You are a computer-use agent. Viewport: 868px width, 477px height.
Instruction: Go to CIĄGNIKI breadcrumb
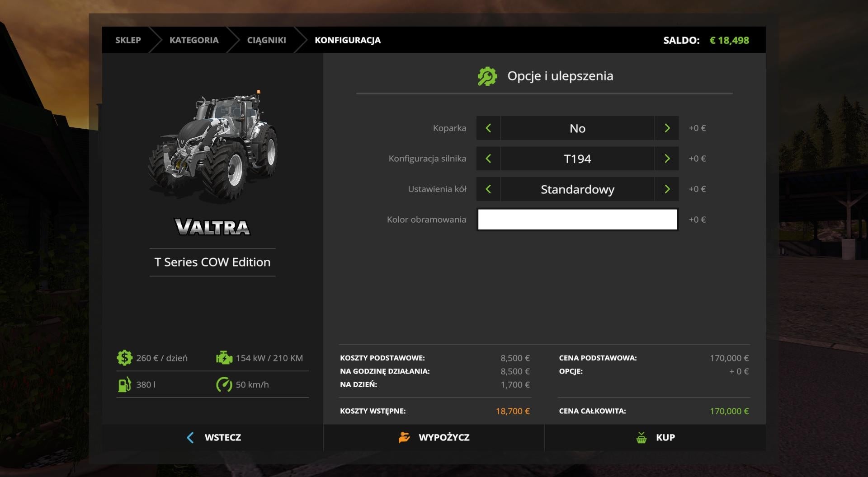pos(266,40)
